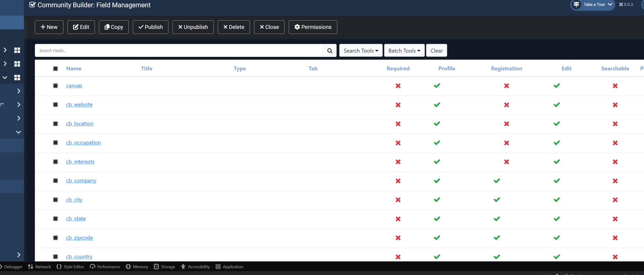
Task: Click the Delete toolbar button
Action: 234,27
